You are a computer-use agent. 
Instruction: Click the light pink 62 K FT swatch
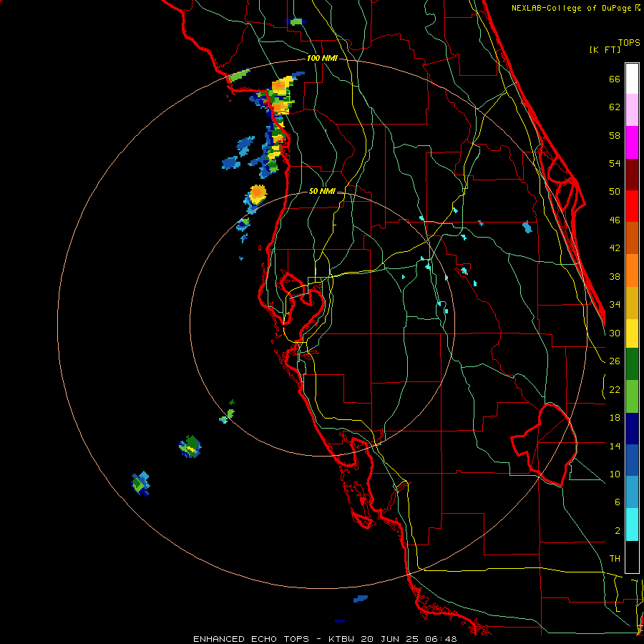point(632,110)
